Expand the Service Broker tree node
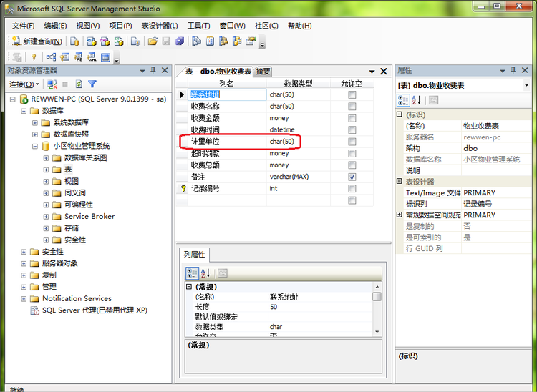The width and height of the screenshot is (537, 392). pyautogui.click(x=46, y=217)
